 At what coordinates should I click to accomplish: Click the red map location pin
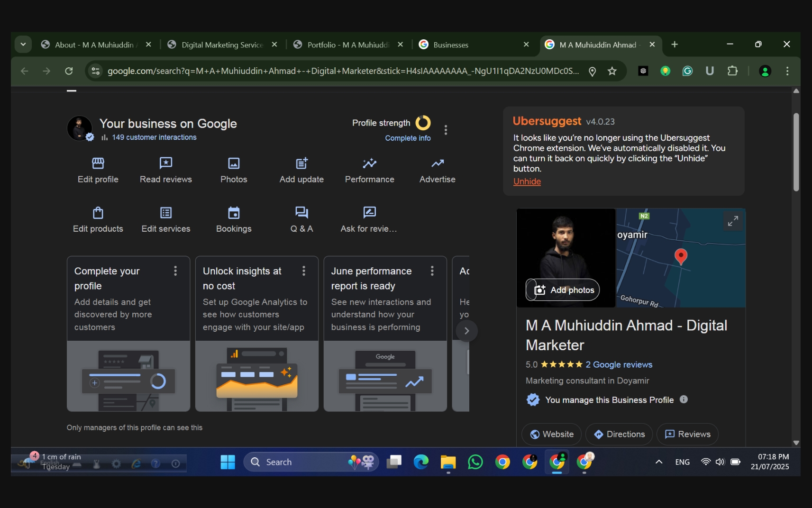click(681, 256)
